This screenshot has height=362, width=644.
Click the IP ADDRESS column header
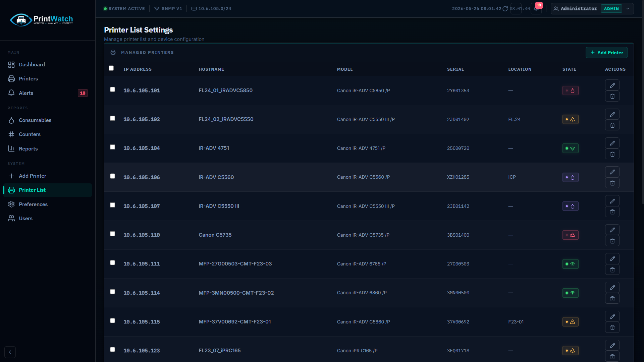138,69
